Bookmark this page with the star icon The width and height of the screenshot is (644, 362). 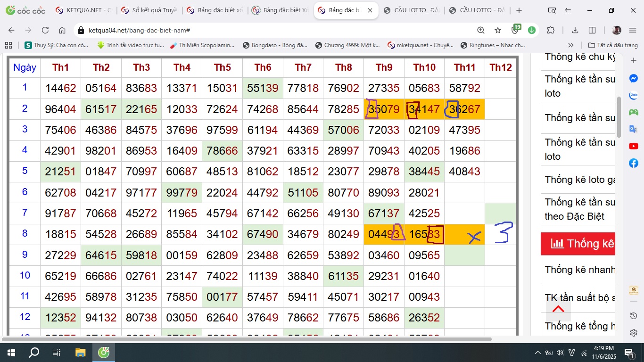click(498, 30)
